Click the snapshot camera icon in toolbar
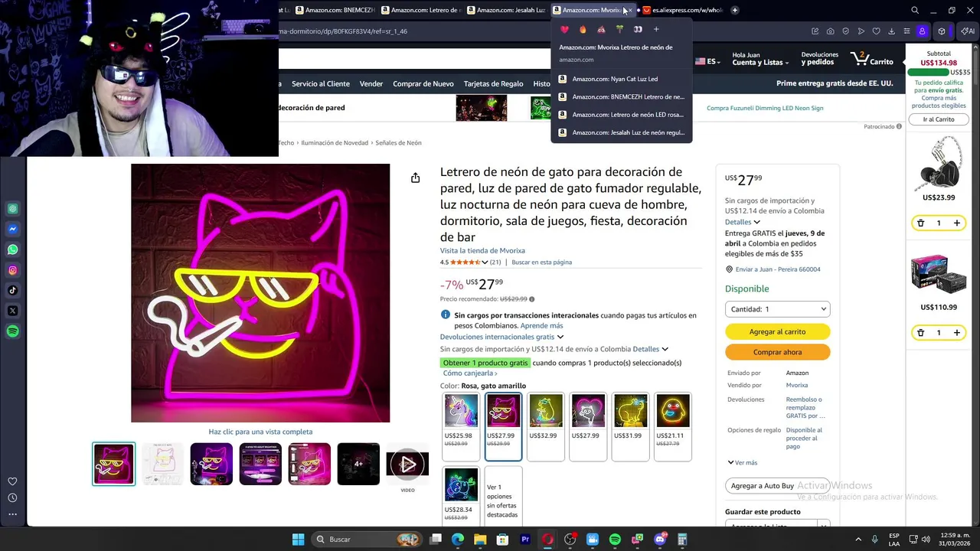980x551 pixels. pyautogui.click(x=831, y=31)
